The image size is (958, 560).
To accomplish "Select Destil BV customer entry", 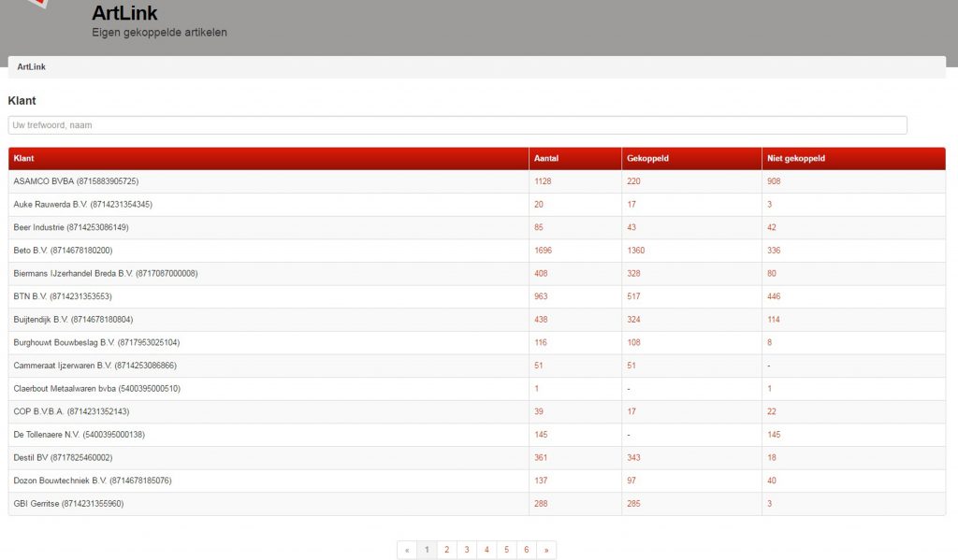I will coord(63,458).
